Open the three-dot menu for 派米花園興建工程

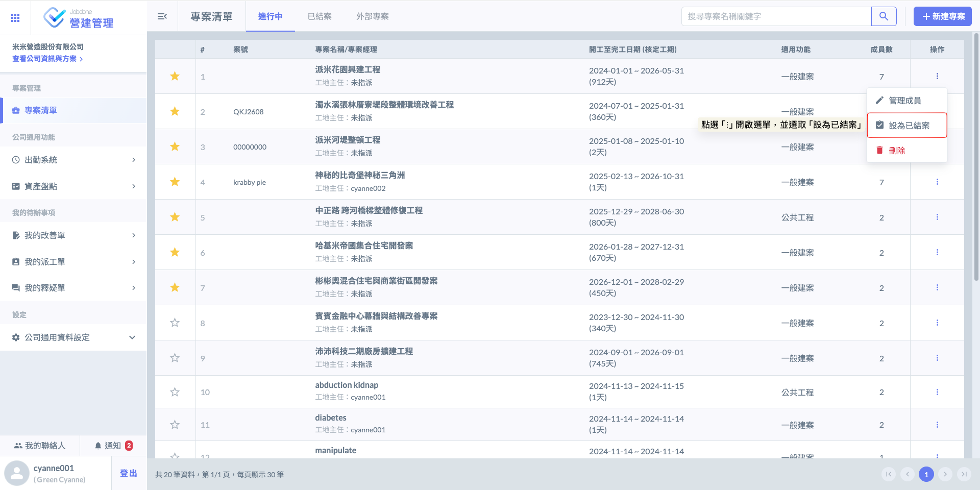(937, 76)
